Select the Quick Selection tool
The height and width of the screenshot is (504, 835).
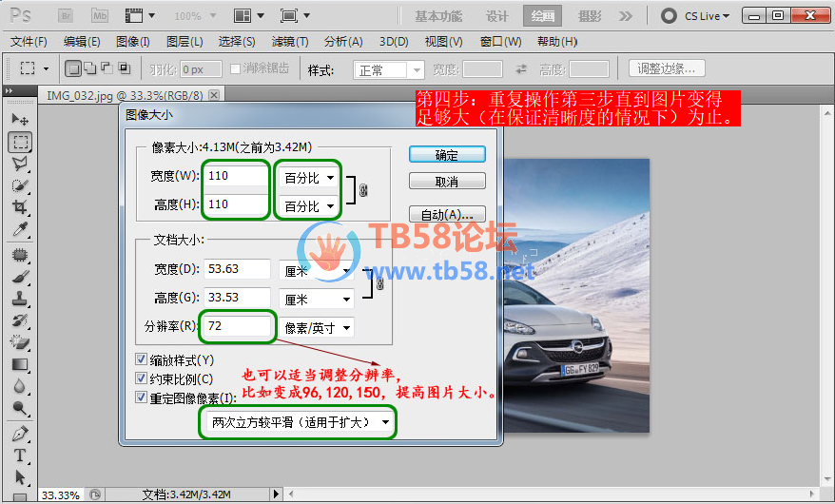pyautogui.click(x=20, y=185)
